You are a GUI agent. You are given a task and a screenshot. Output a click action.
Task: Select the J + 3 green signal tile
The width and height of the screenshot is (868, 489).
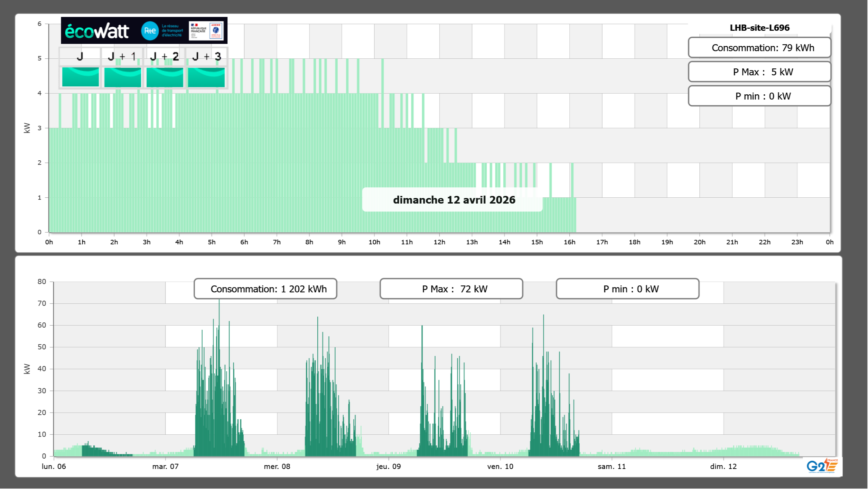pyautogui.click(x=206, y=77)
